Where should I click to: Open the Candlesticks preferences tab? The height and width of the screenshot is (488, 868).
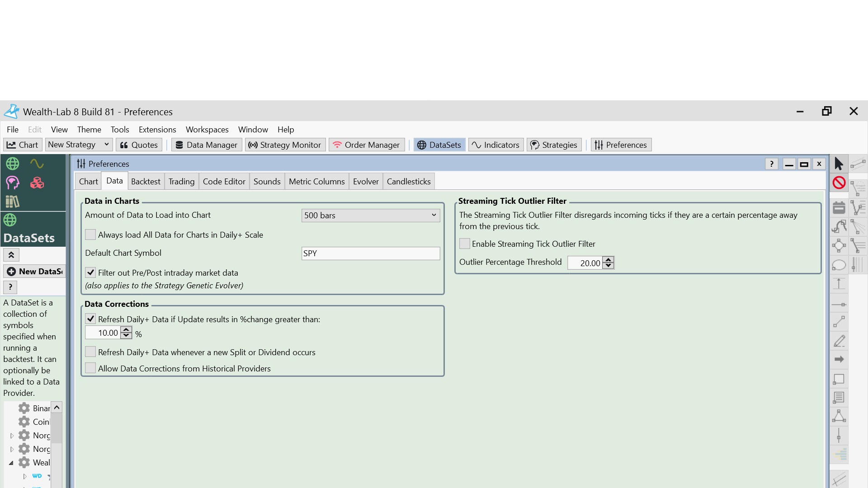click(409, 182)
